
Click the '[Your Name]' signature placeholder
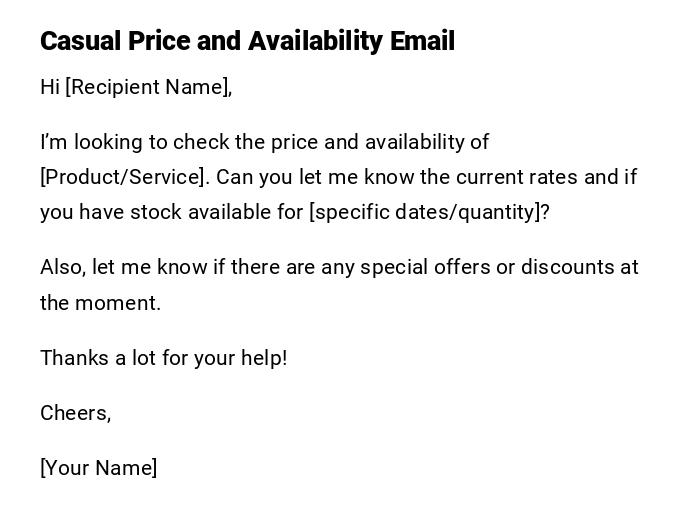(98, 468)
